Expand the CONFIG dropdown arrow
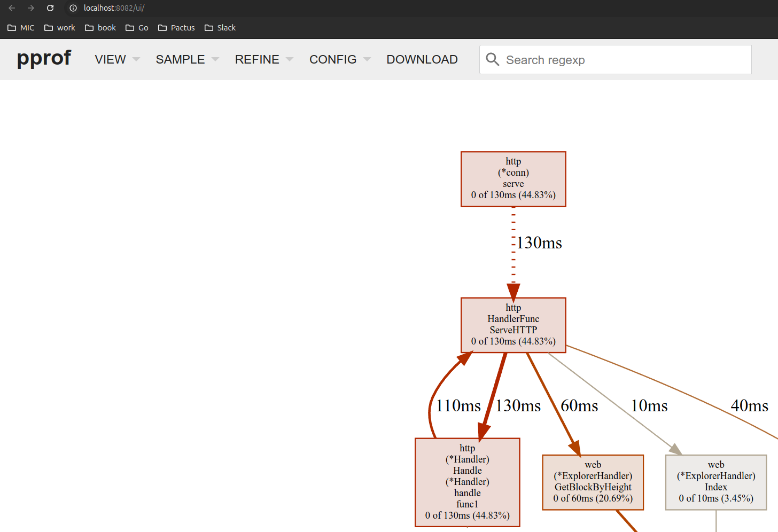This screenshot has height=532, width=778. (367, 59)
